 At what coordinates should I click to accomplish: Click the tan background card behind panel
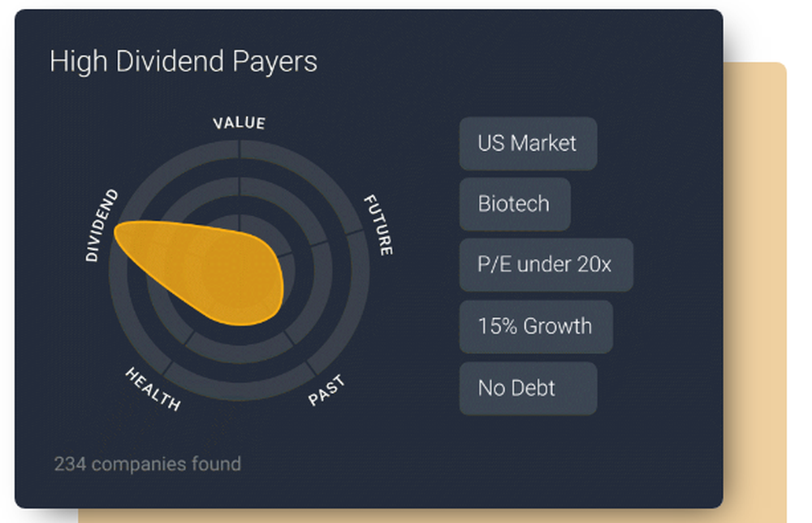[755, 290]
